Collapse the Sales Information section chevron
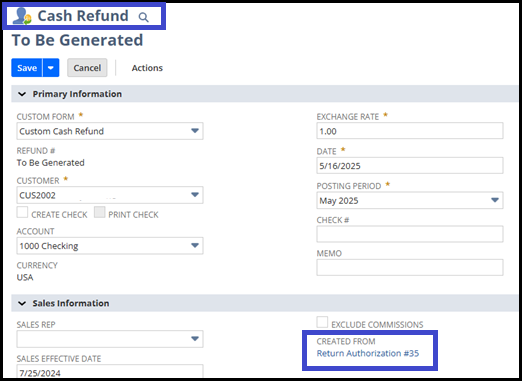 point(22,303)
